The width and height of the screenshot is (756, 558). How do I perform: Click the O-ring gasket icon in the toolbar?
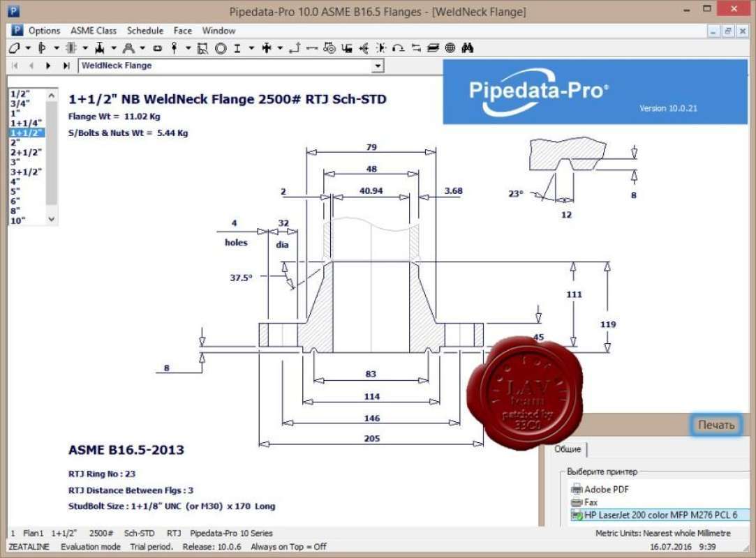pyautogui.click(x=222, y=47)
